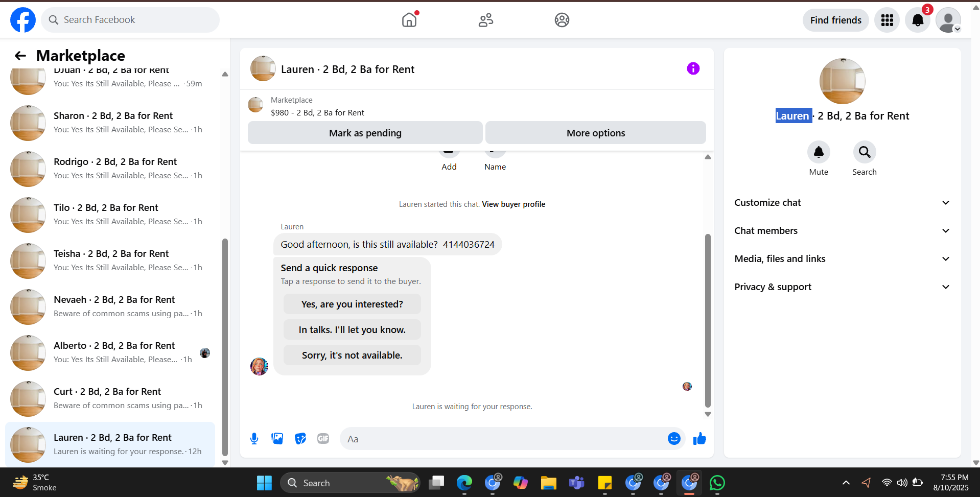Screen dimensions: 980x497
Task: Open the Facebook menu grid icon
Action: tap(887, 20)
